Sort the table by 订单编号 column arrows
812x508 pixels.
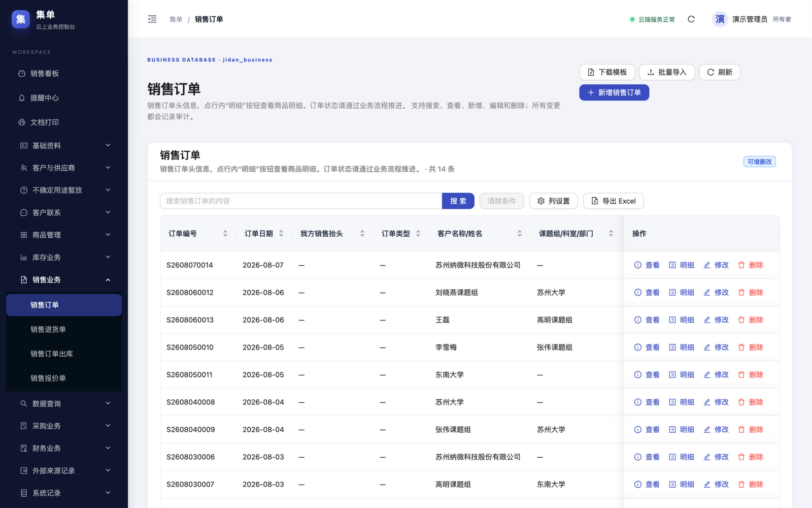click(225, 234)
